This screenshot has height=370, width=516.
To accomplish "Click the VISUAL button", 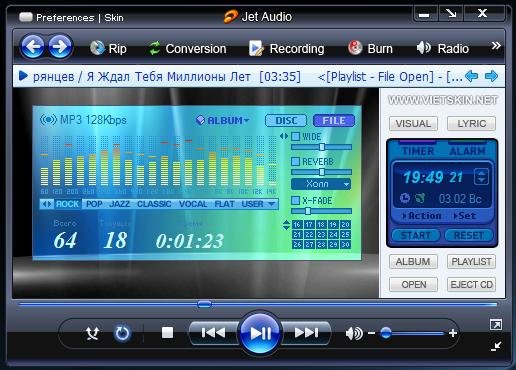I will pos(413,124).
